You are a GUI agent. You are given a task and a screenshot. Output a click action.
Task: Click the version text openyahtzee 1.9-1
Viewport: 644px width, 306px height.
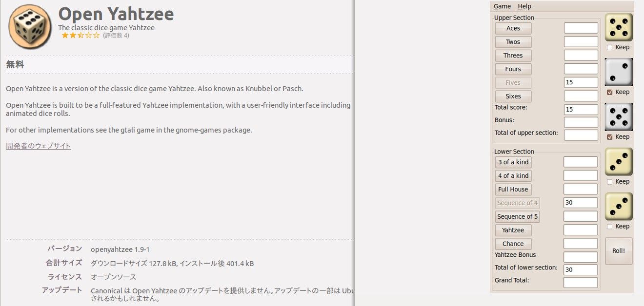[120, 249]
